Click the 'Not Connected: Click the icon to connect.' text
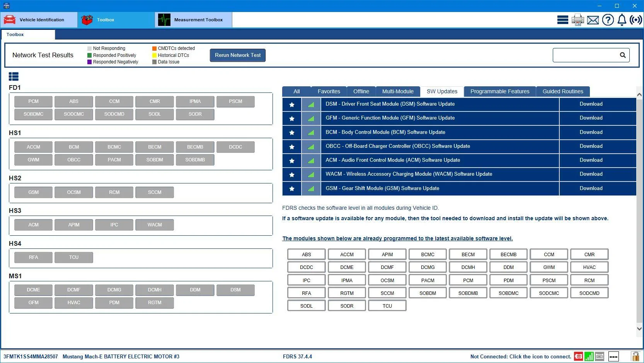Viewport: 644px width, 363px height. coord(521,356)
